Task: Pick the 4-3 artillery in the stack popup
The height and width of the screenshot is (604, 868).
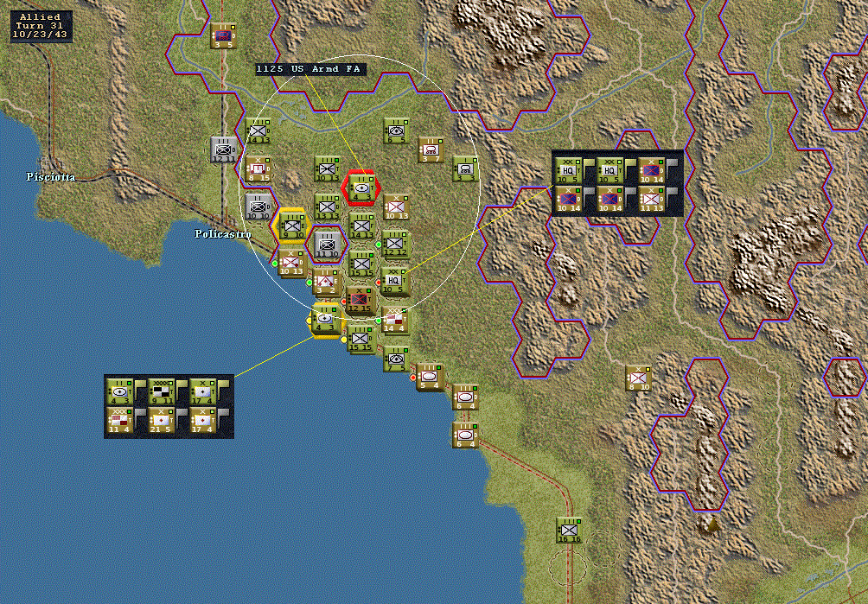Action: tap(120, 391)
